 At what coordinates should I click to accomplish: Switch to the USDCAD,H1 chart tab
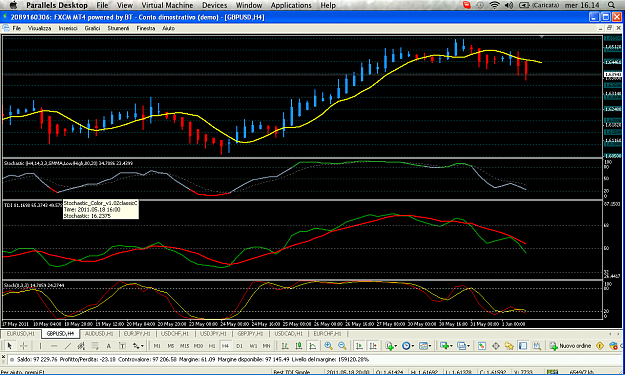[x=289, y=334]
